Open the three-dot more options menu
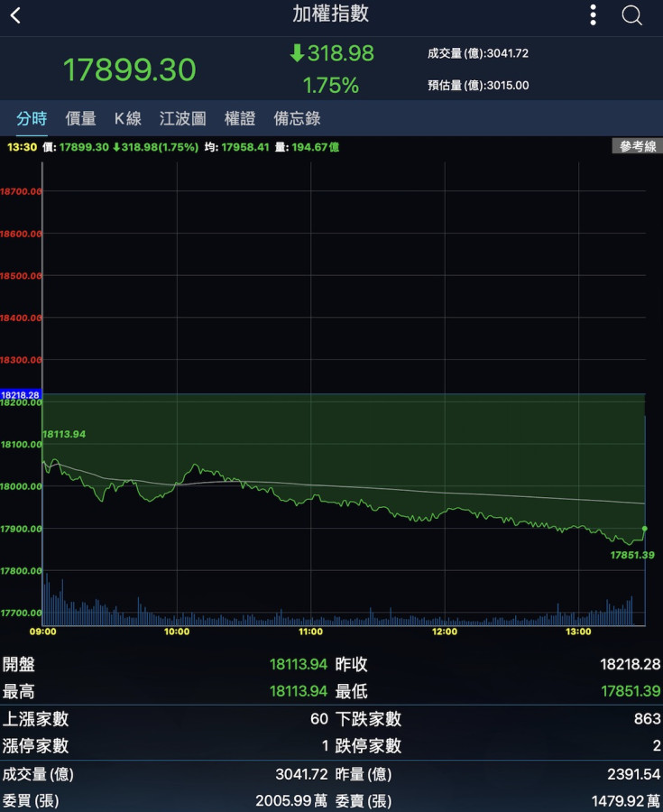 coord(593,14)
